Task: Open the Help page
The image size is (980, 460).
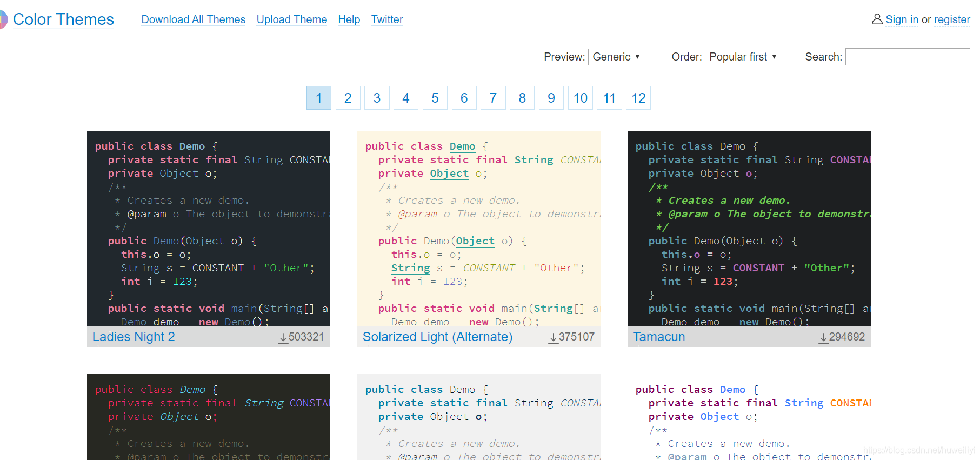Action: pyautogui.click(x=349, y=19)
